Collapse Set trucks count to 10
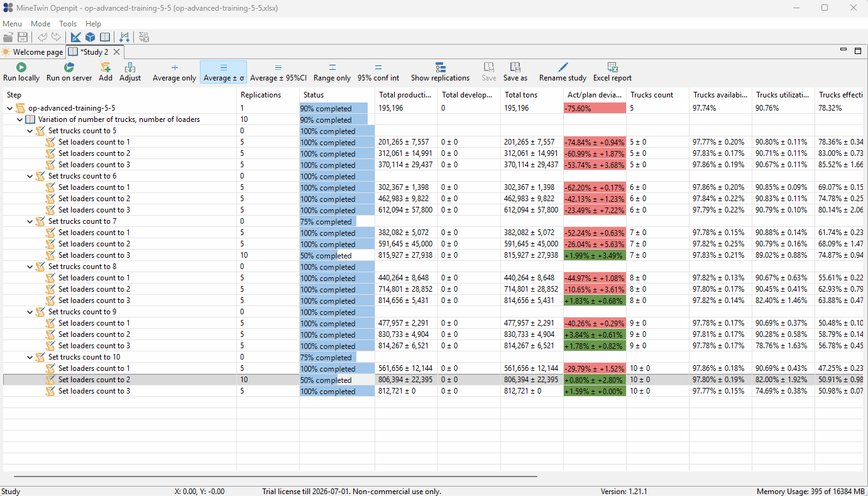Image resolution: width=868 pixels, height=496 pixels. pyautogui.click(x=30, y=357)
